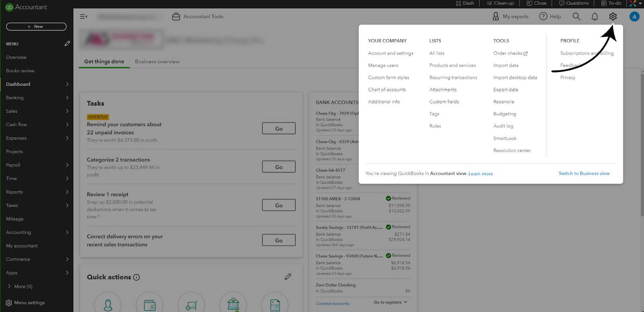Expand Dashboard sidebar submenu
Viewport: 644px width, 312px height.
[67, 84]
